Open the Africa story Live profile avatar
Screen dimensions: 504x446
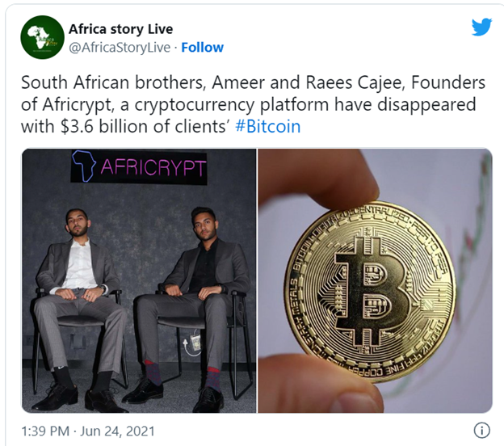tap(42, 37)
